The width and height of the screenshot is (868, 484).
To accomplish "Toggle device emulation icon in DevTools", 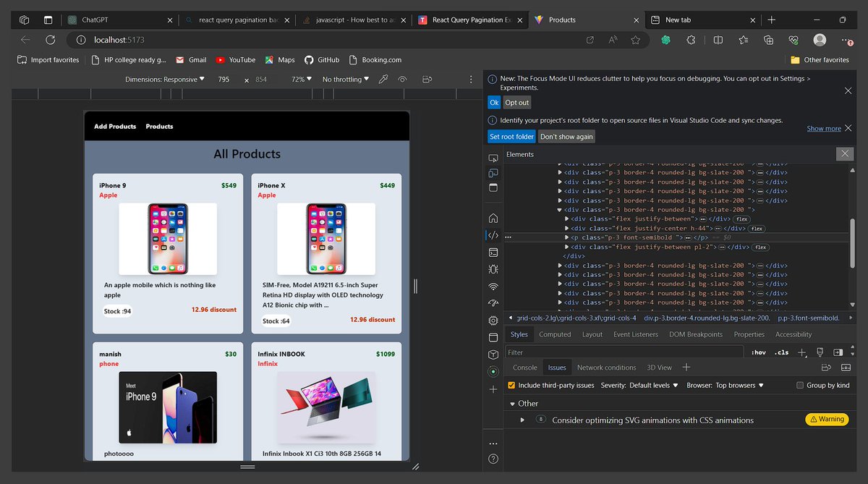I will pos(493,173).
